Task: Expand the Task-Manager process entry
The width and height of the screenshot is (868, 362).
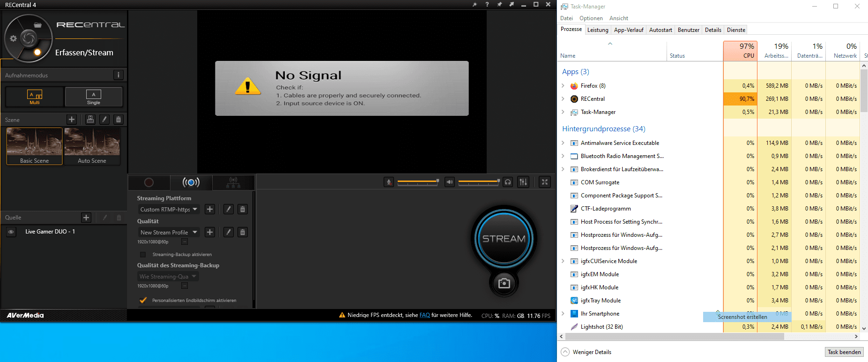Action: pyautogui.click(x=563, y=112)
